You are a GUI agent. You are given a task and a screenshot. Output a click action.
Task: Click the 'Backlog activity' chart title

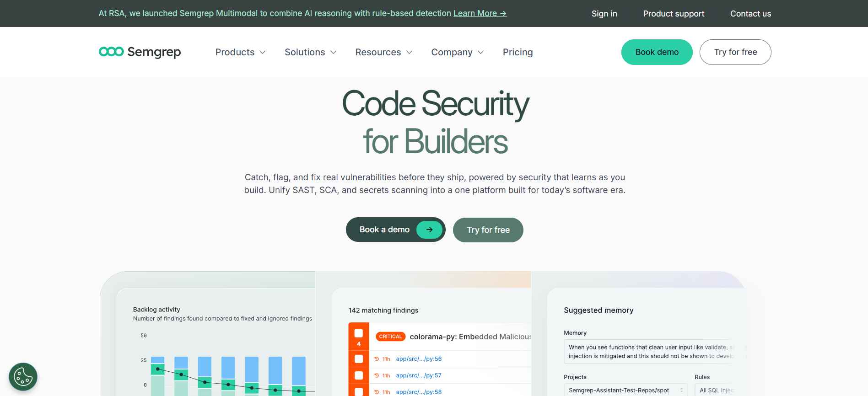point(156,310)
